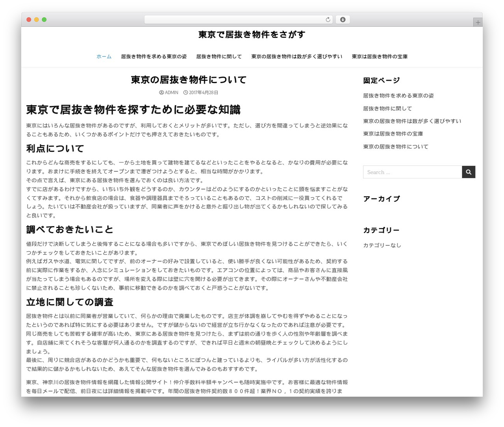Open sidebar link 居抜き物件を求める東京の姿
Screen dimensions: 504x427
(398, 96)
